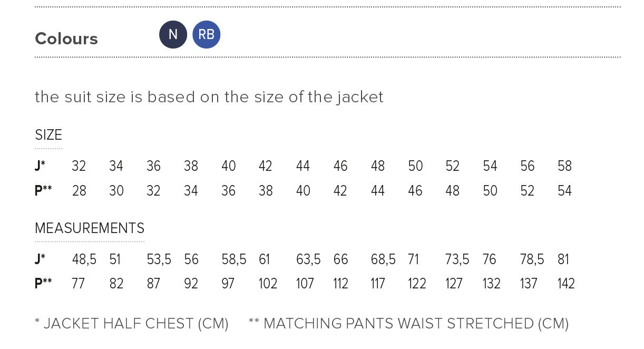Viewport: 644px width, 349px height.
Task: Click the 63,5 jacket measurement
Action: click(308, 259)
